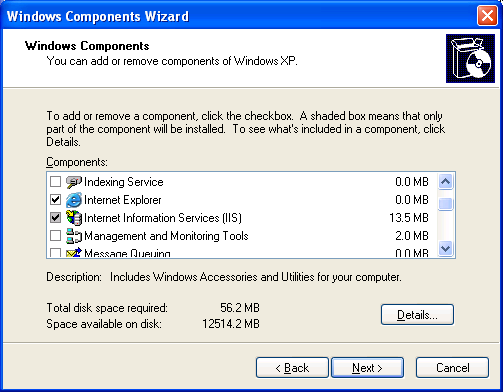Select the Management and Monitoring Tools icon
This screenshot has width=503, height=392.
(x=74, y=236)
